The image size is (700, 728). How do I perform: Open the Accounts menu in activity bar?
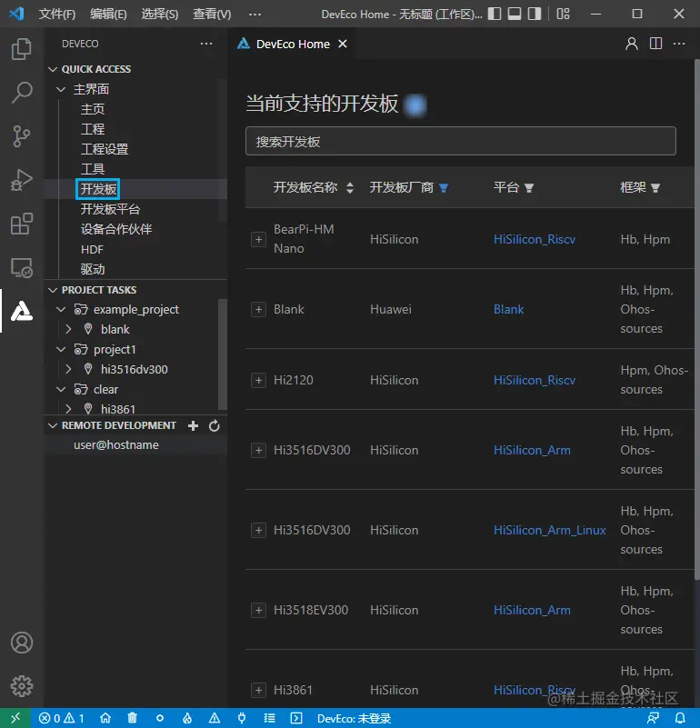point(22,643)
